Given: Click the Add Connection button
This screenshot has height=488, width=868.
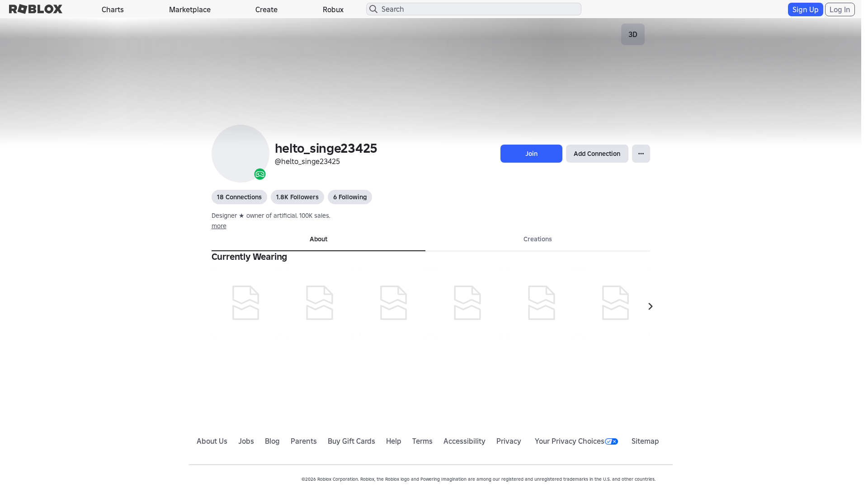Looking at the screenshot, I should pyautogui.click(x=597, y=154).
